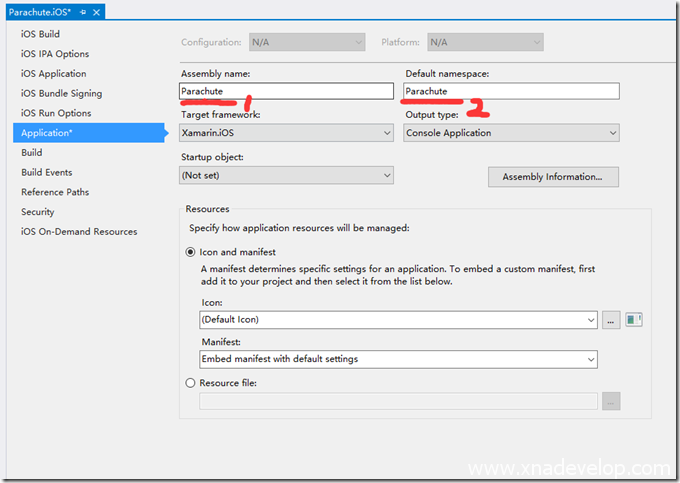Open the Build Events page
680x483 pixels.
46,172
